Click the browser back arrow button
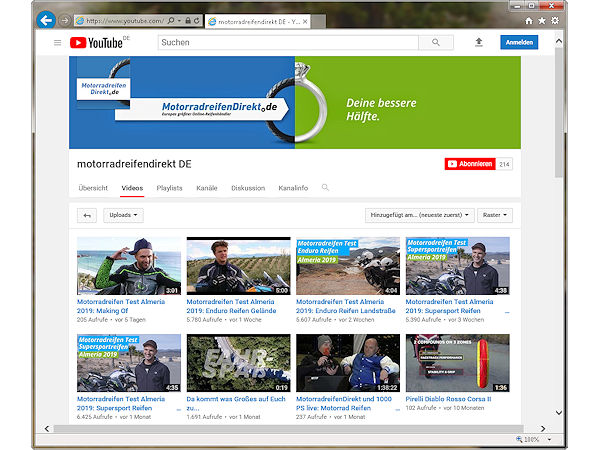 (x=46, y=20)
